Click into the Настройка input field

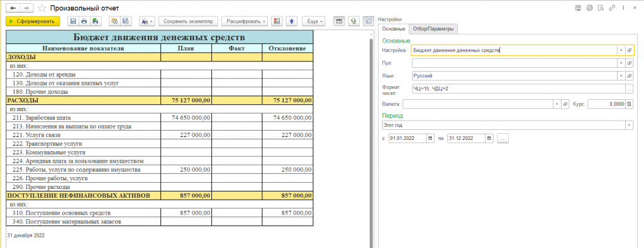[514, 50]
